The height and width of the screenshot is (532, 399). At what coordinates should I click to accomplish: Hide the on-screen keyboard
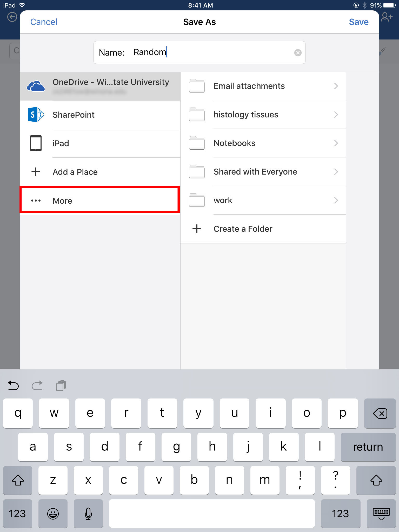(x=381, y=514)
